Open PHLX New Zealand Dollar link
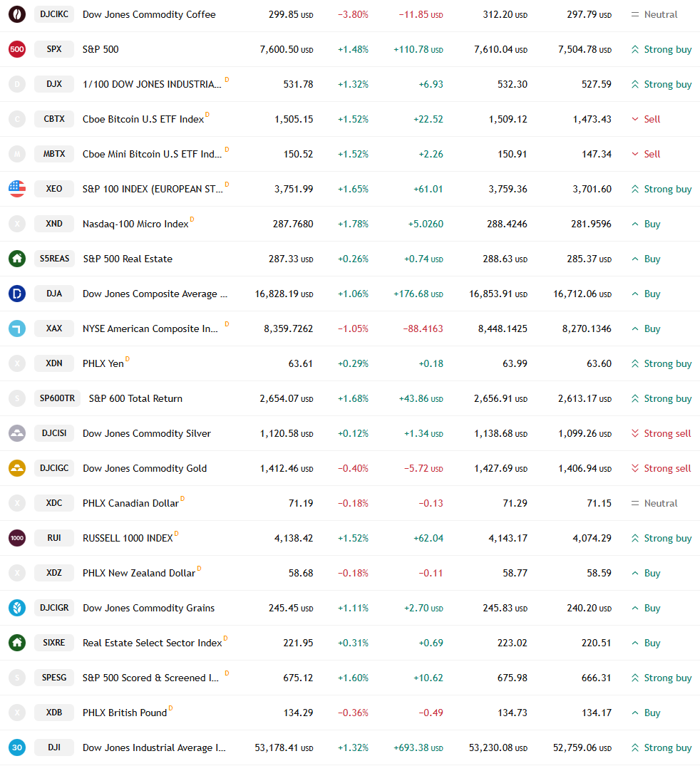This screenshot has width=700, height=766. click(139, 573)
